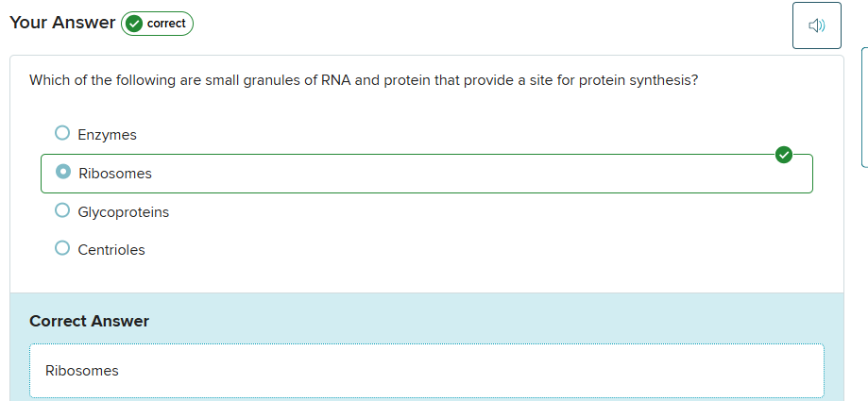The image size is (868, 401).
Task: Select the Enzymes radio button
Action: (62, 133)
